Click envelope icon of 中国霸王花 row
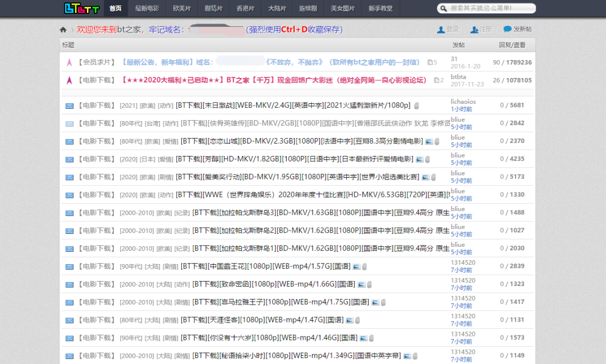The image size is (606, 364). (x=70, y=266)
